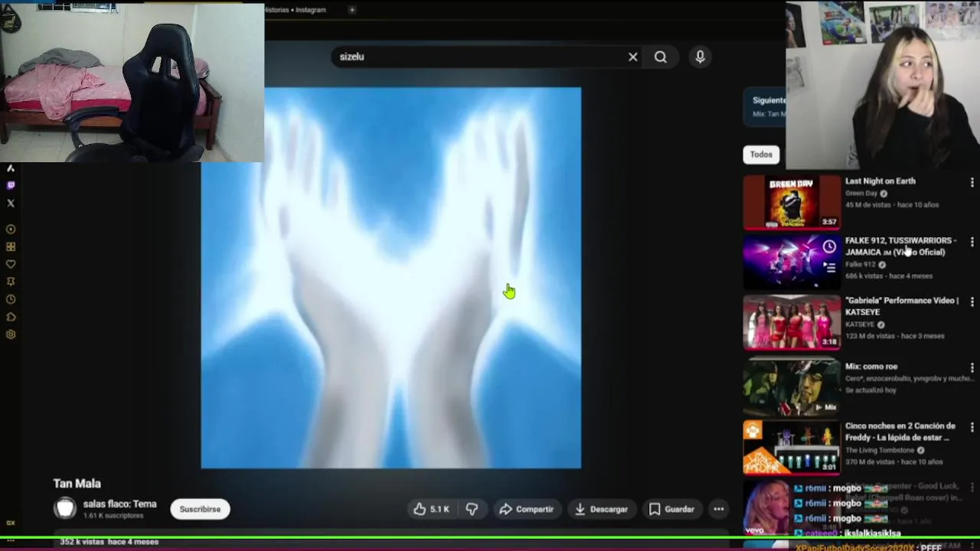Click the magnifying glass search button
980x551 pixels.
[661, 57]
